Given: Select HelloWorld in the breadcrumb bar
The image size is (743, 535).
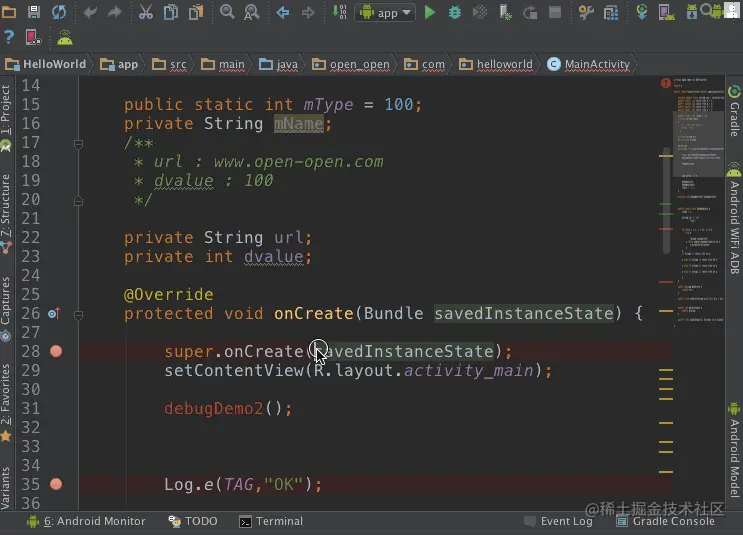Looking at the screenshot, I should (x=46, y=64).
